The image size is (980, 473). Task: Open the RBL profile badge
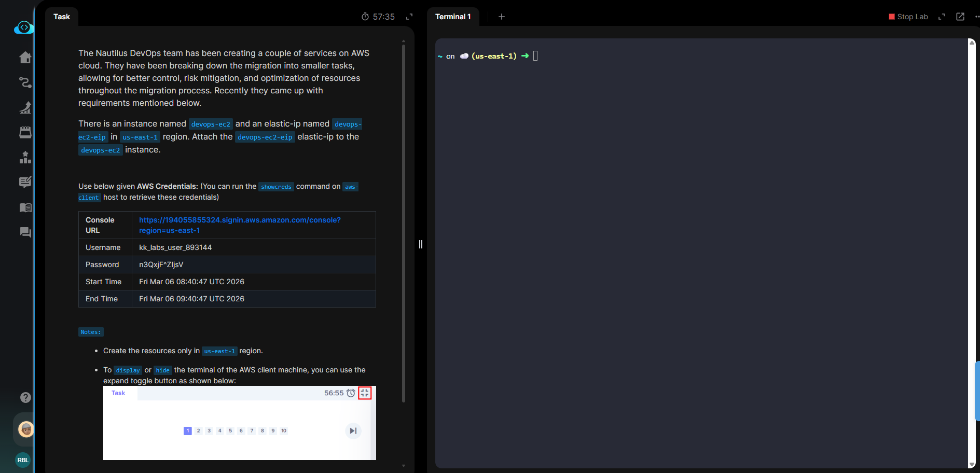[23, 460]
